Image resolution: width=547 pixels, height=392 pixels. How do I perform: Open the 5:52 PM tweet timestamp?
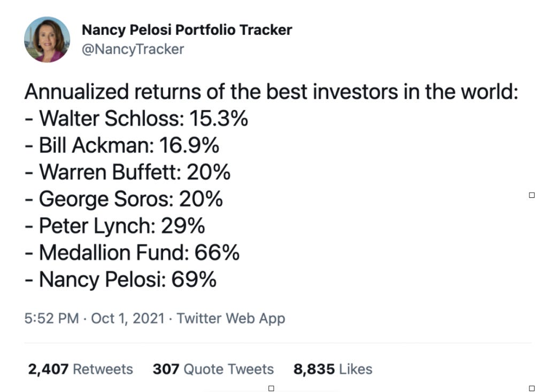(52, 318)
